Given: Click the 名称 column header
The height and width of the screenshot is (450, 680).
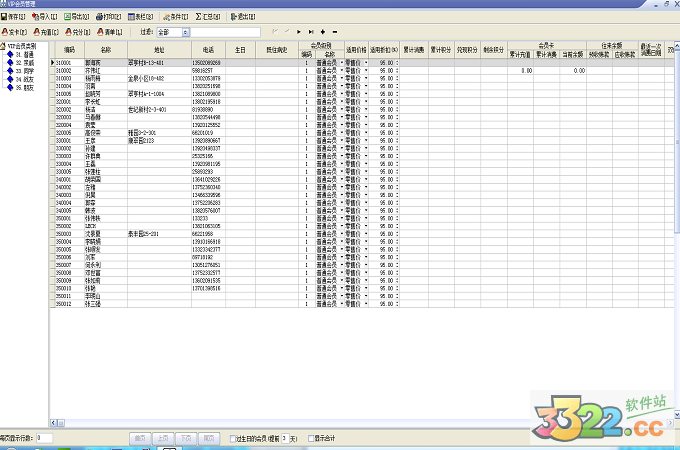Looking at the screenshot, I should click(106, 50).
